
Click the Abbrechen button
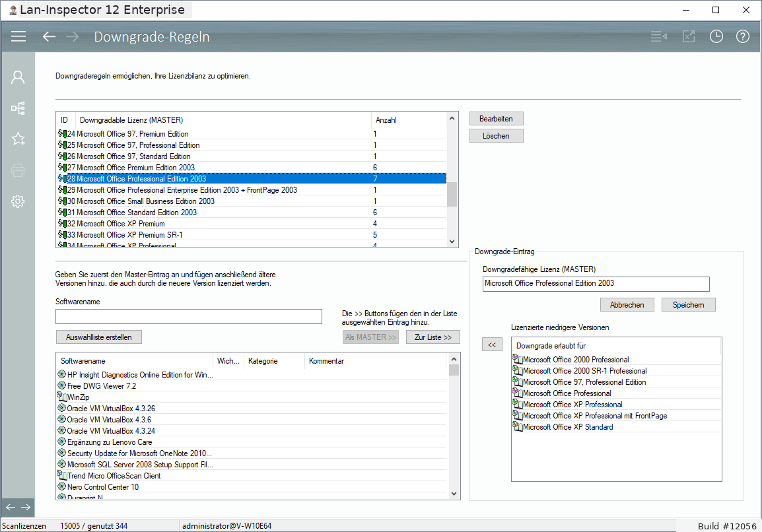[x=627, y=305]
